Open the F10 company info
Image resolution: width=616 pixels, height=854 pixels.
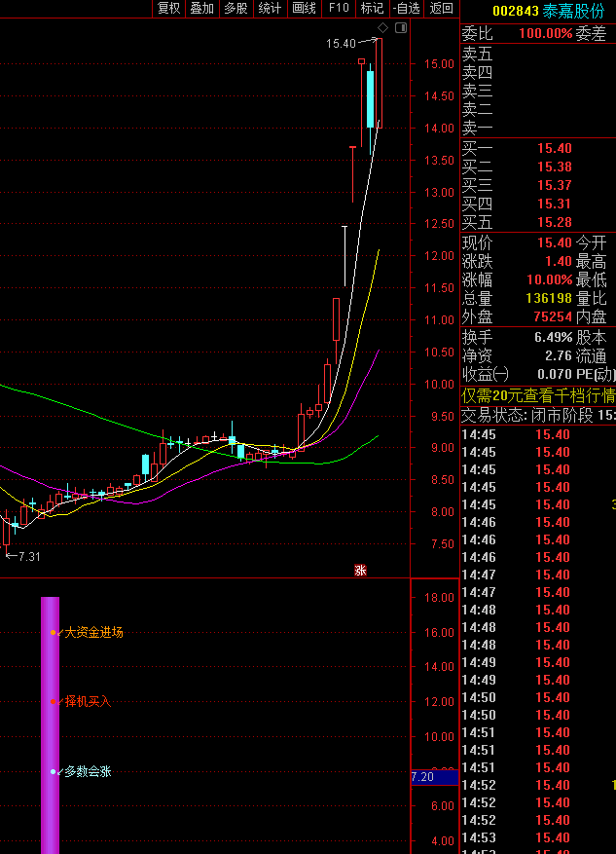339,8
